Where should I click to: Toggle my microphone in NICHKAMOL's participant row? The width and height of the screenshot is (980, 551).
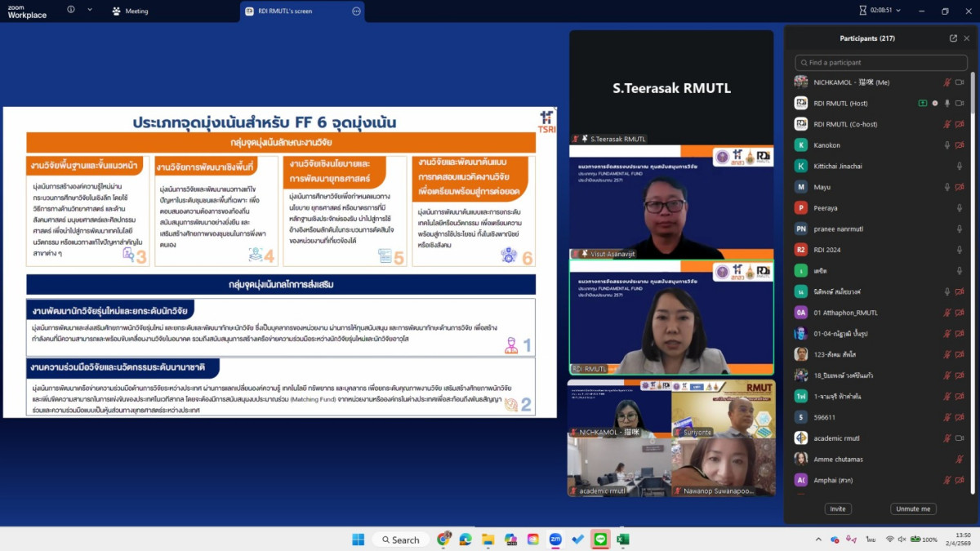[x=947, y=82]
